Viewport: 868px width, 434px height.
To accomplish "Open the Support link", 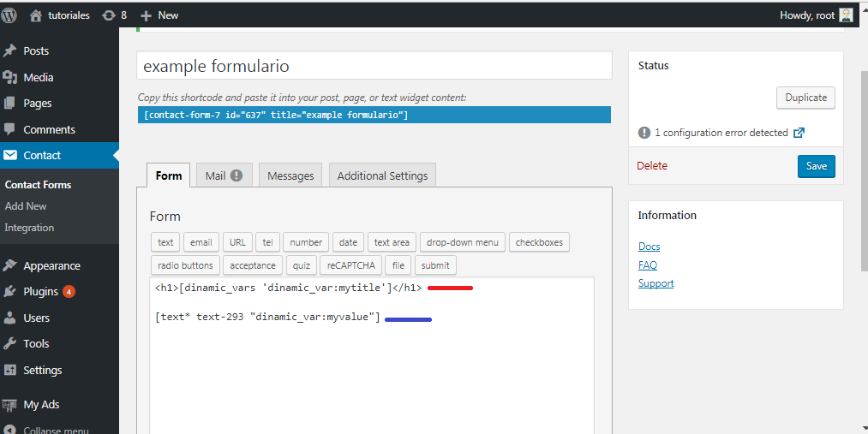I will coord(656,283).
